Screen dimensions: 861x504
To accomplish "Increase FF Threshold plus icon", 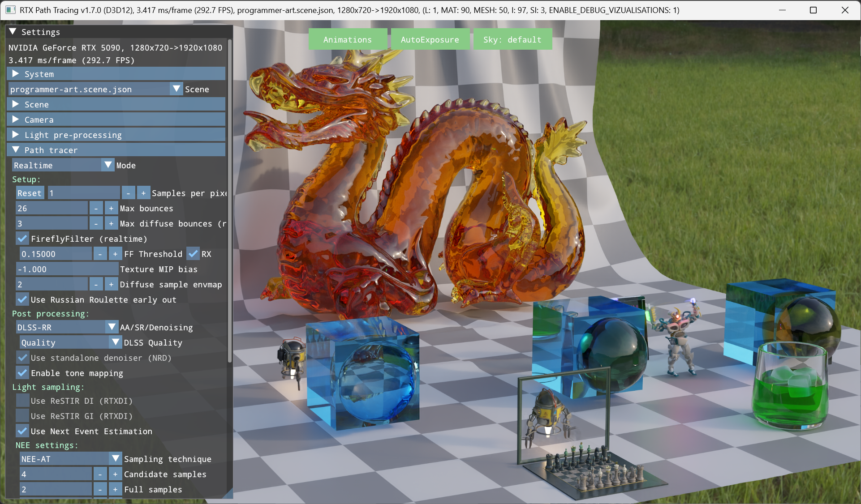I will (115, 254).
